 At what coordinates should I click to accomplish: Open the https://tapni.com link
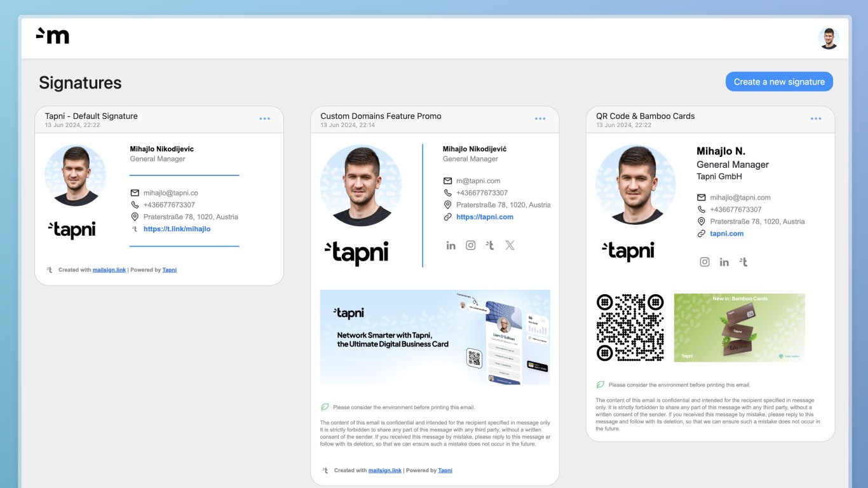[x=485, y=217]
